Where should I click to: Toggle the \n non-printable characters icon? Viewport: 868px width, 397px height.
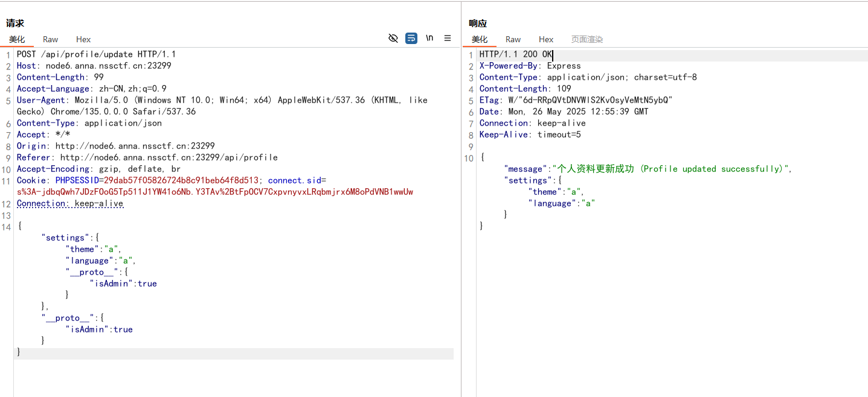click(x=429, y=38)
